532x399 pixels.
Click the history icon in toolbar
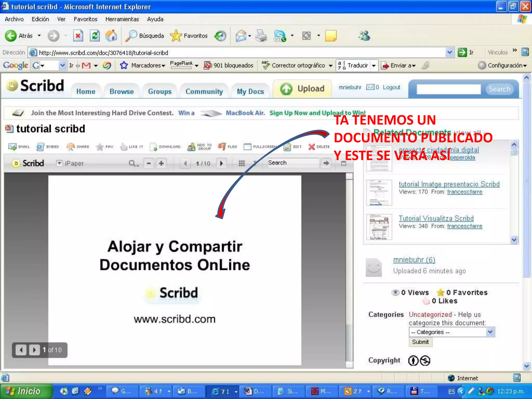click(220, 36)
